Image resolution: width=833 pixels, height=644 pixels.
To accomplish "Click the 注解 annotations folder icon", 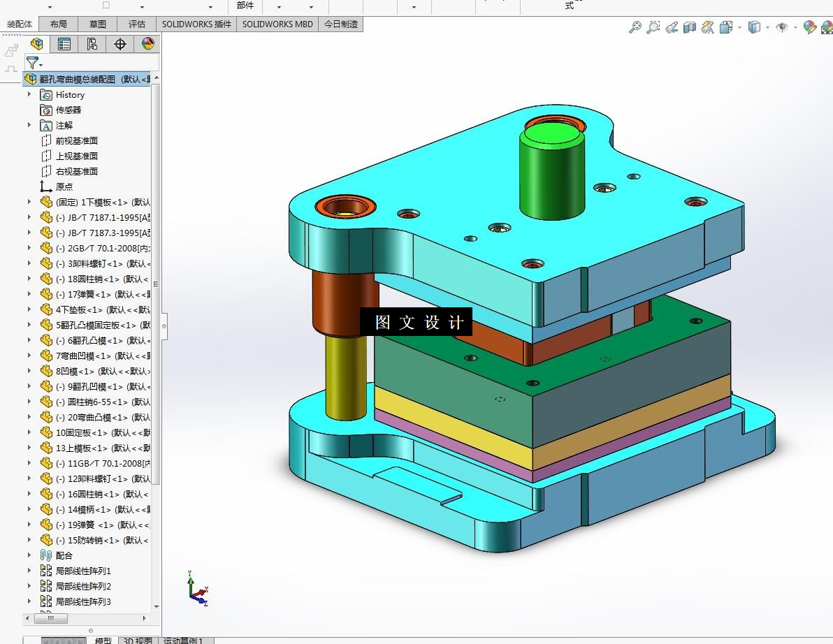I will coord(46,125).
